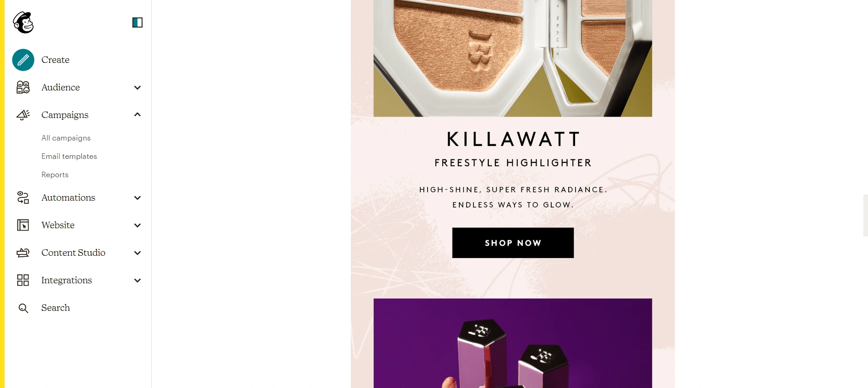
Task: Click the SHOP NOW button
Action: [x=513, y=243]
